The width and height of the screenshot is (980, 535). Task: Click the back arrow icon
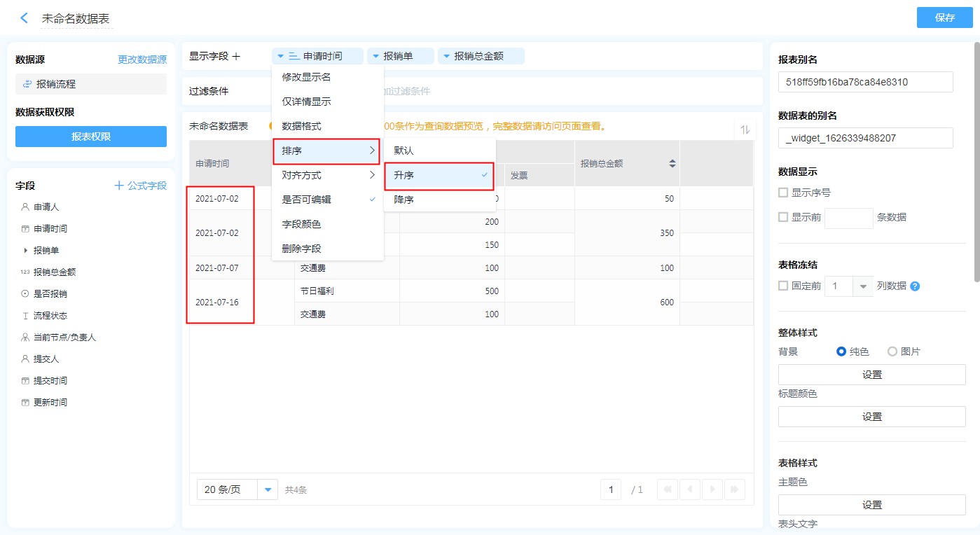pos(25,18)
